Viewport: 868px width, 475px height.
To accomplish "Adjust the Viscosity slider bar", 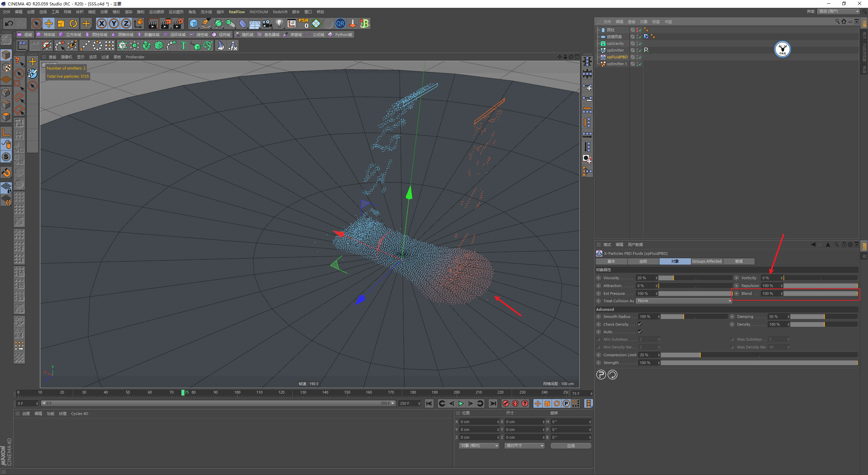I will point(695,278).
